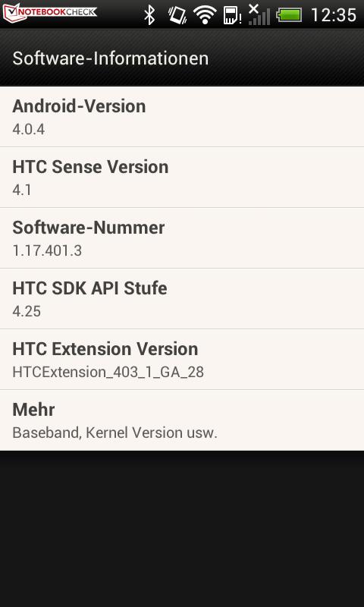Tap the Notebookcheck logo
Viewport: 364px width, 607px height.
pyautogui.click(x=50, y=12)
